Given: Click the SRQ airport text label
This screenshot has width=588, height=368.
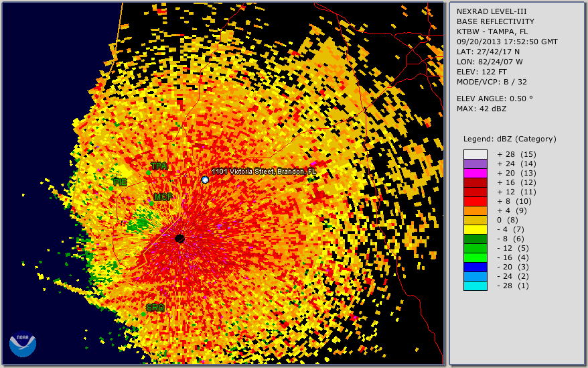Looking at the screenshot, I should pos(155,308).
